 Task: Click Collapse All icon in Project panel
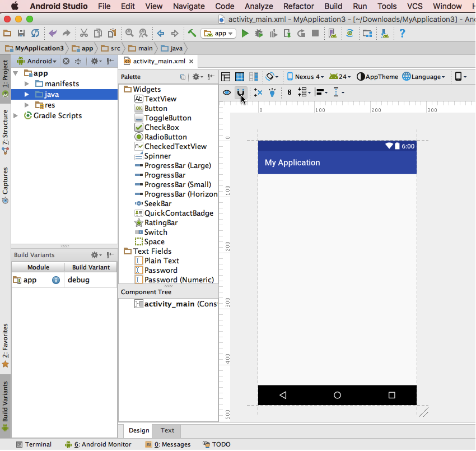tap(78, 62)
